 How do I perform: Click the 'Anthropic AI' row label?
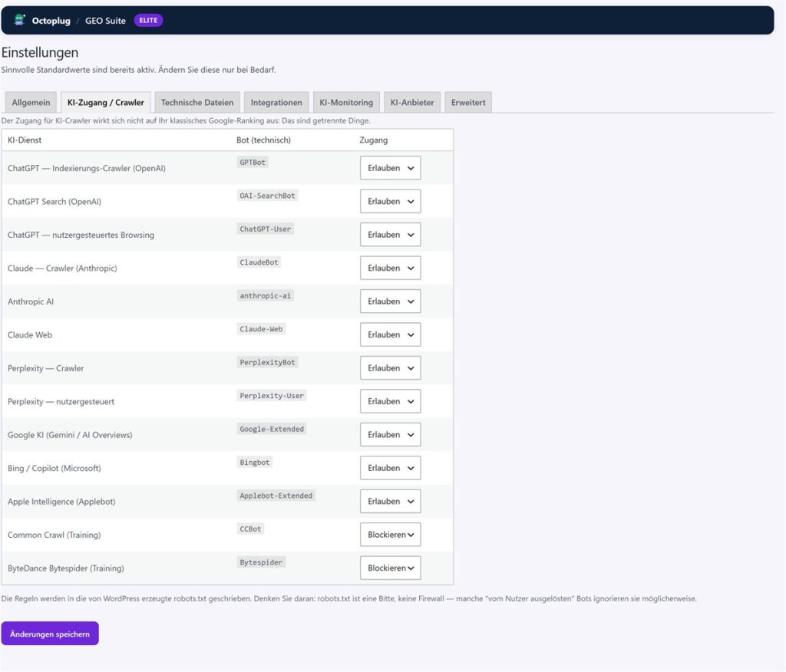[31, 301]
